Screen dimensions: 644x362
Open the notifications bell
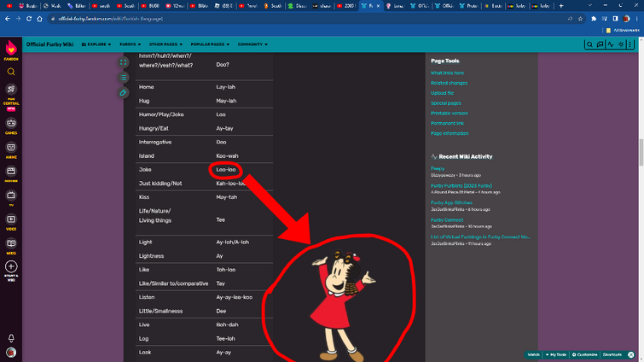point(11,338)
